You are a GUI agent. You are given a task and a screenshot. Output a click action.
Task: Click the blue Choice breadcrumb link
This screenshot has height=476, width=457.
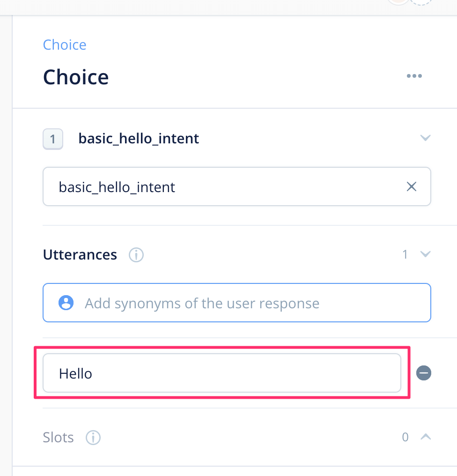point(65,45)
